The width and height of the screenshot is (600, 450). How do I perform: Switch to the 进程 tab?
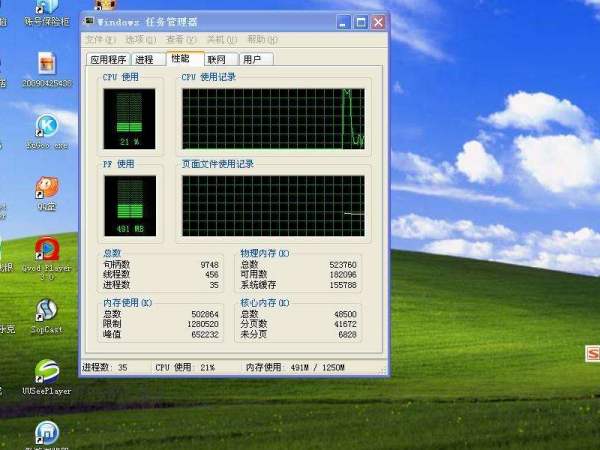[146, 60]
